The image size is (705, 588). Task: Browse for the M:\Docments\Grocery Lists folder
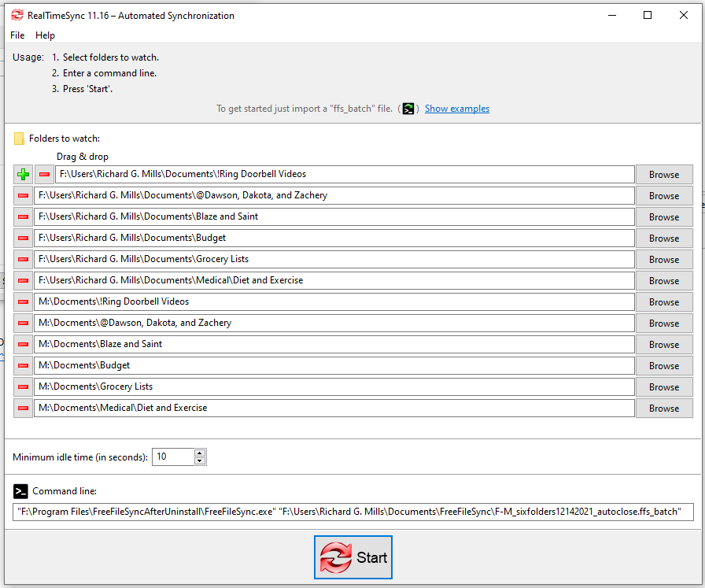point(664,386)
